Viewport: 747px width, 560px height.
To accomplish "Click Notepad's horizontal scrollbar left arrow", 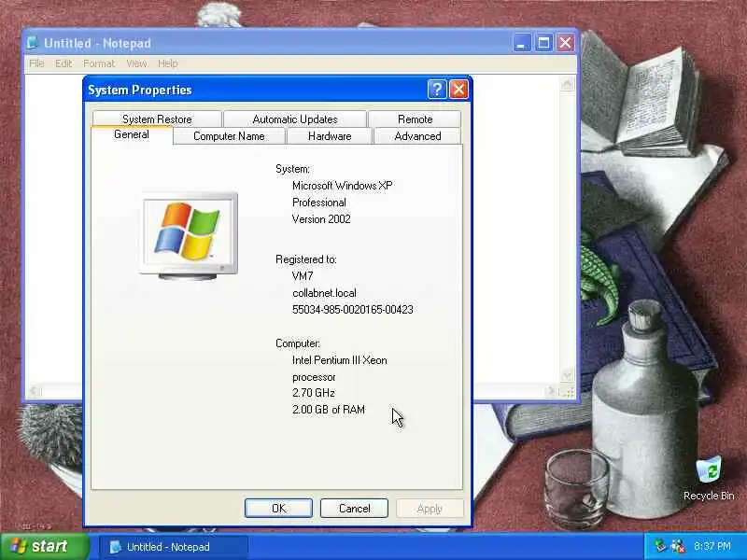I will click(33, 391).
